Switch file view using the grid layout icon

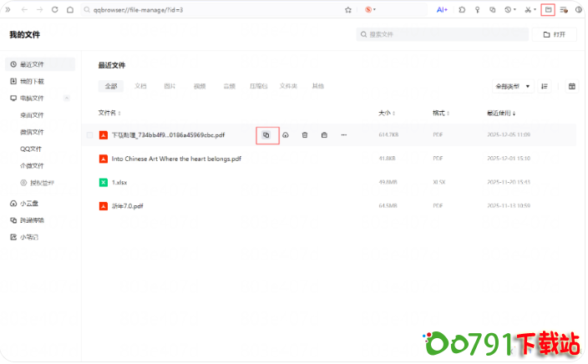(572, 86)
